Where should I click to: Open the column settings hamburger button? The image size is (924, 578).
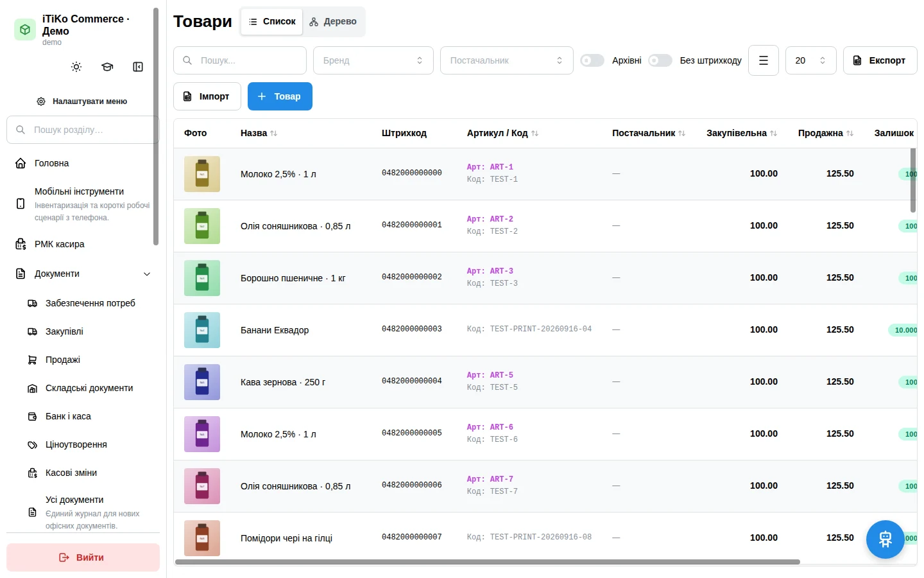click(x=764, y=60)
